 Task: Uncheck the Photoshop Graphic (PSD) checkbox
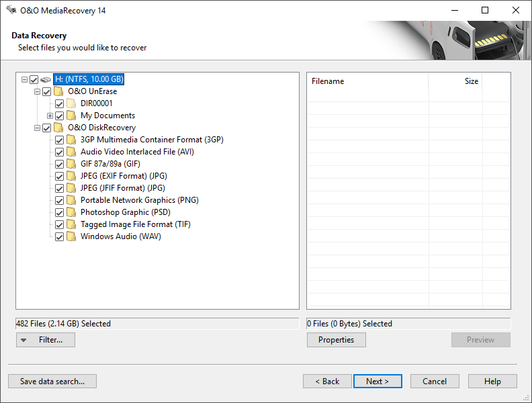tap(59, 213)
